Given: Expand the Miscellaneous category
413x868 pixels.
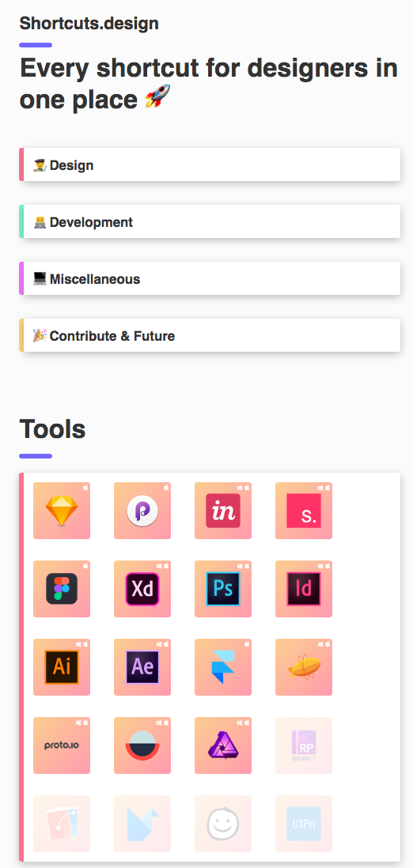Looking at the screenshot, I should coord(210,278).
